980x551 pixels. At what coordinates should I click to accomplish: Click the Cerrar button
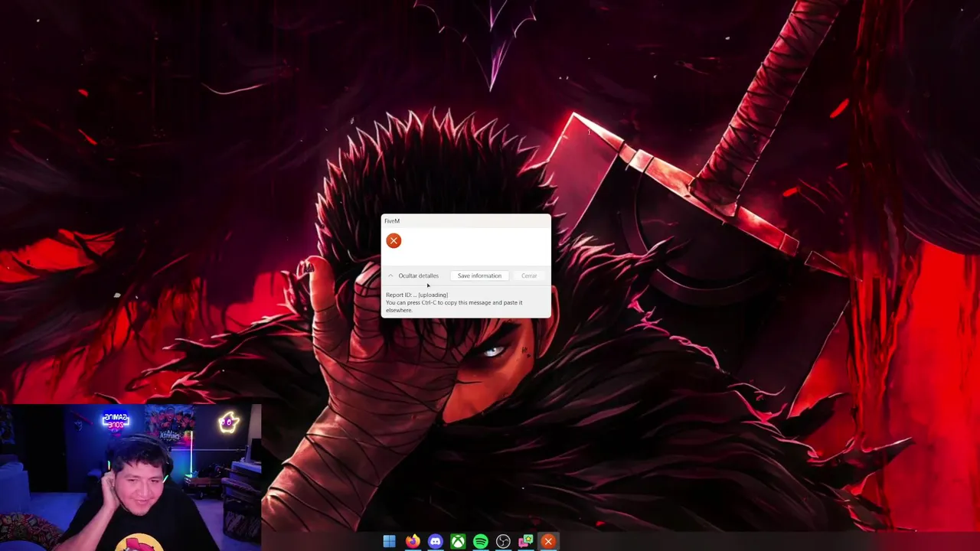click(529, 275)
